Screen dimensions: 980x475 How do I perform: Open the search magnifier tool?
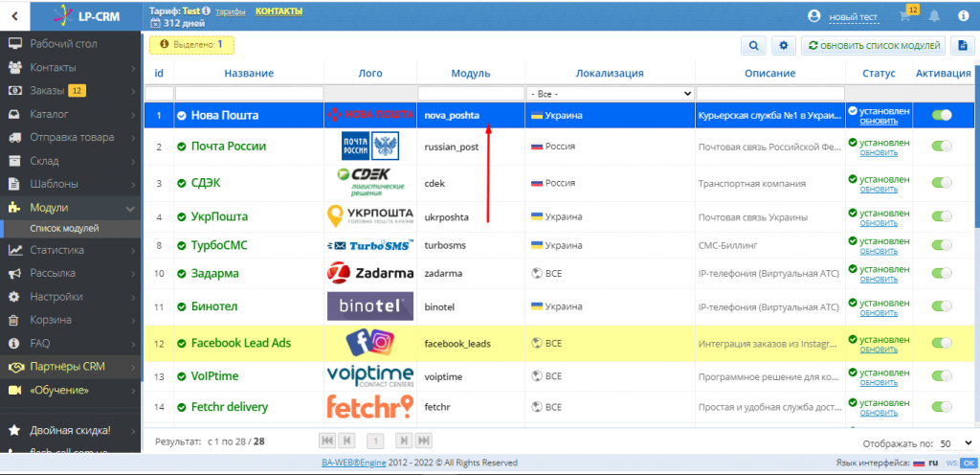(x=754, y=46)
